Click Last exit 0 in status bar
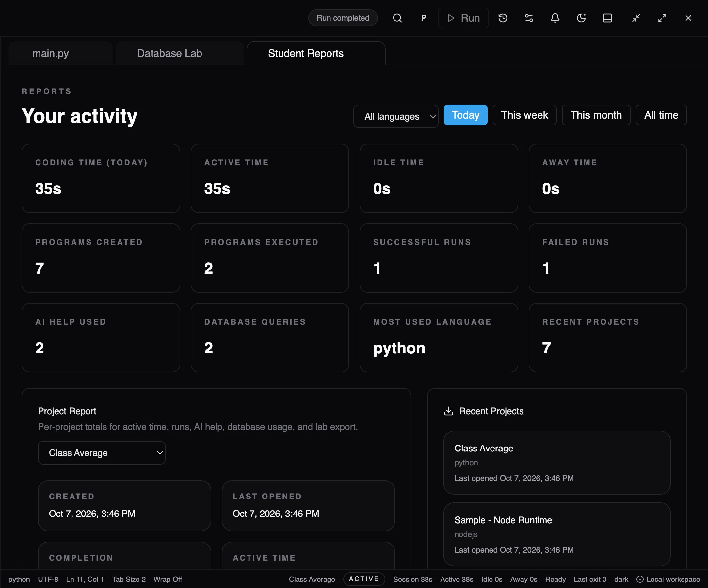The image size is (708, 588). coord(590,579)
